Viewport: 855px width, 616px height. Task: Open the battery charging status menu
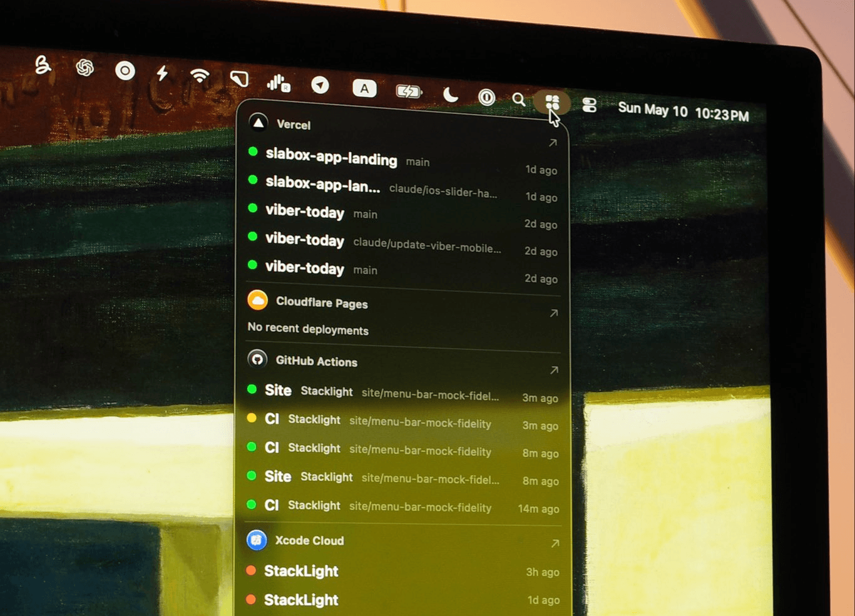click(x=409, y=91)
